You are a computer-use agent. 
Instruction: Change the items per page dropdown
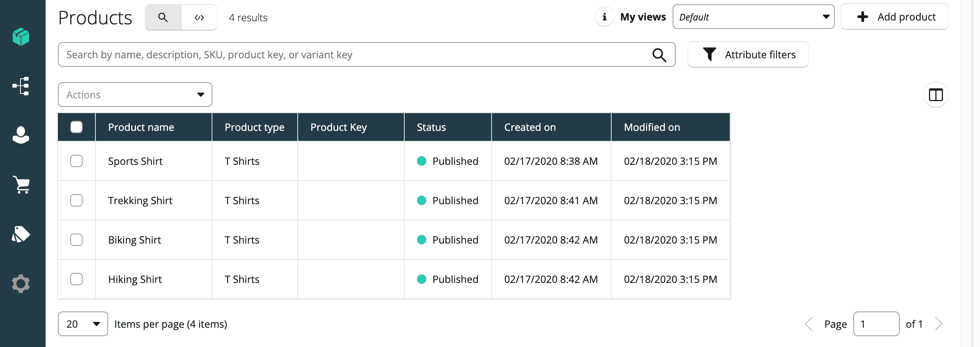tap(83, 324)
